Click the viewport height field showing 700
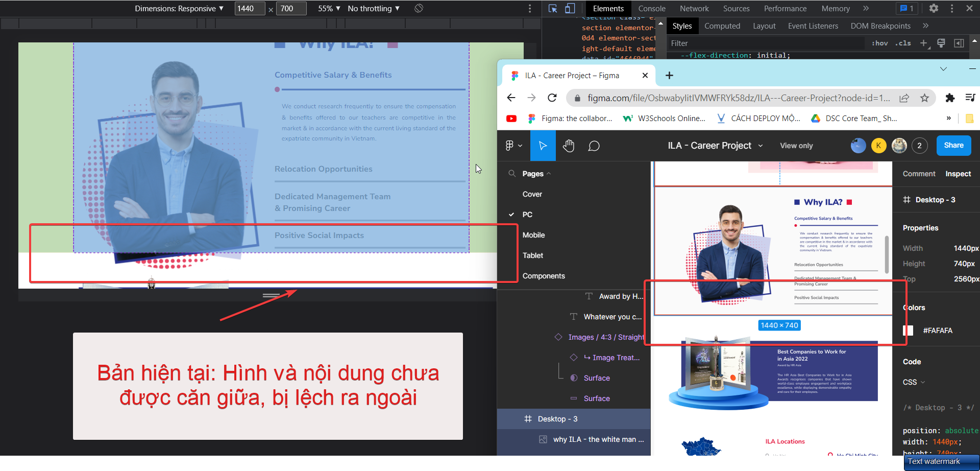 (x=291, y=8)
